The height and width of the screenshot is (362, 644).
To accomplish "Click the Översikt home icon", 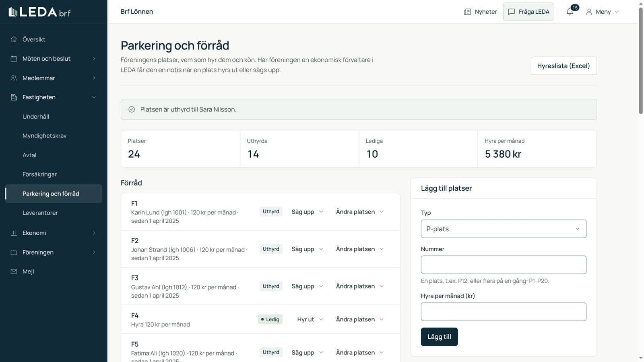I will coord(14,39).
